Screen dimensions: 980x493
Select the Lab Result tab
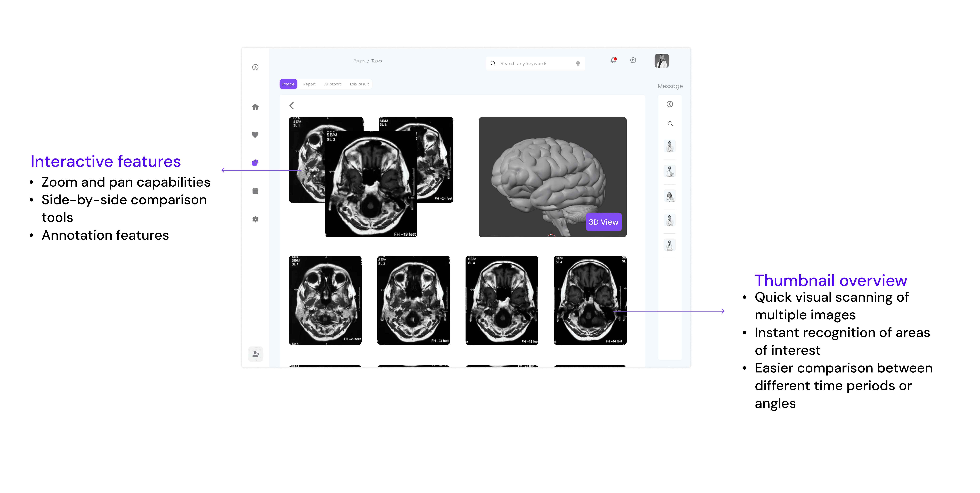pyautogui.click(x=359, y=84)
